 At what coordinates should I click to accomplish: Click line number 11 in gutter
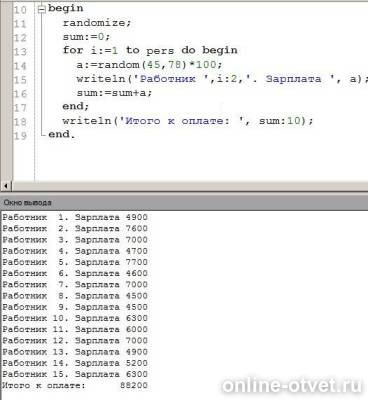point(20,24)
